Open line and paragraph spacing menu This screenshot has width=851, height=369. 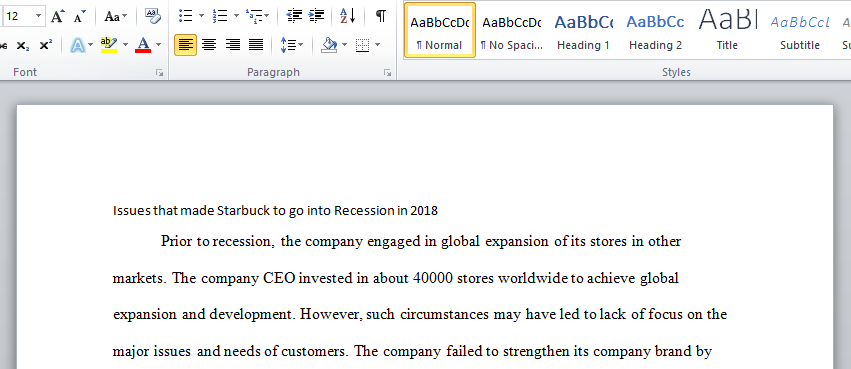pos(292,45)
